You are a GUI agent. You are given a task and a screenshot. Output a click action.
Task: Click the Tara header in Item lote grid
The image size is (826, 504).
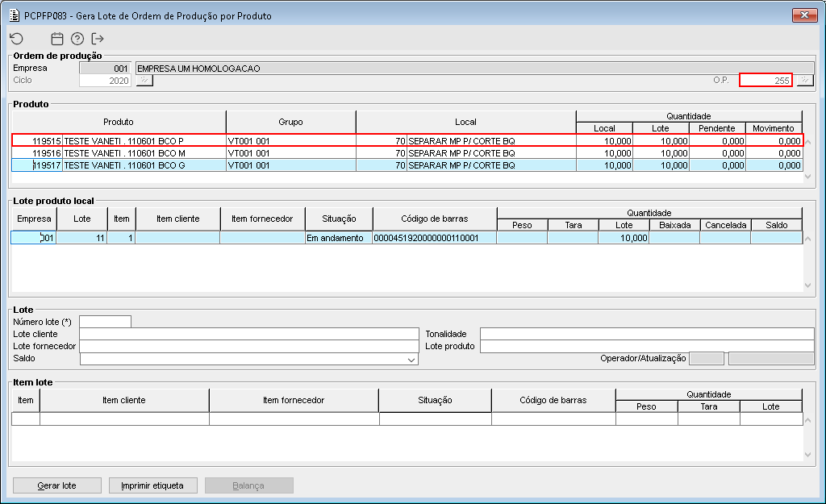(x=709, y=406)
